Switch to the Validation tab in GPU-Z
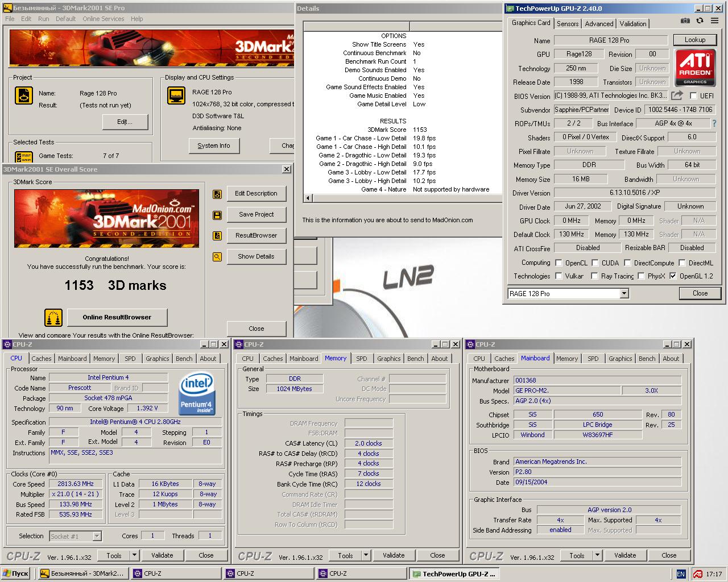Viewport: 728px width, 582px height. click(633, 24)
